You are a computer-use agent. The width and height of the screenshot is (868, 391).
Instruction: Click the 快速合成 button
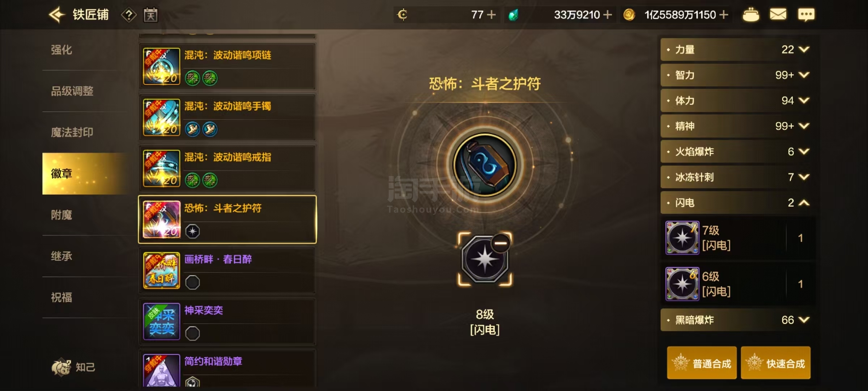click(775, 363)
